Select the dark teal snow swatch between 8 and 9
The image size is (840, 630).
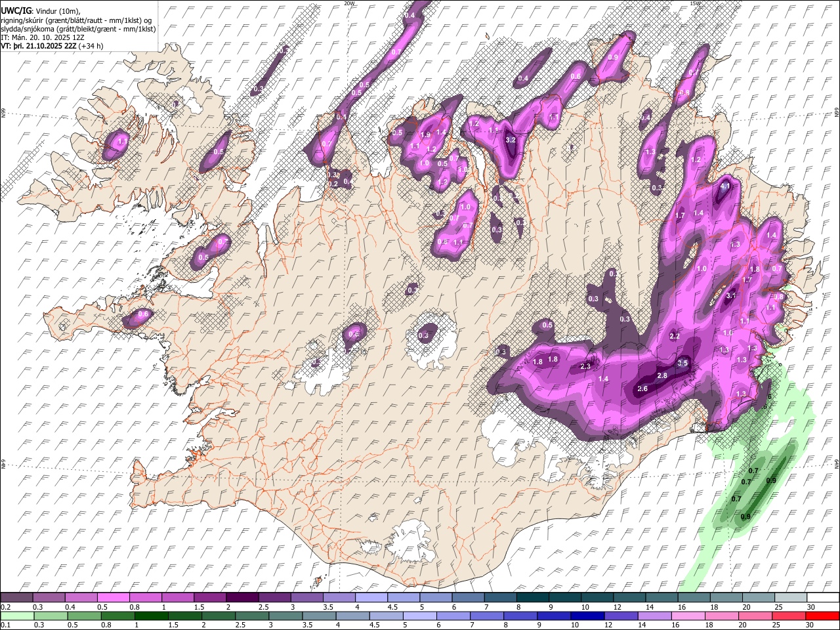click(x=533, y=598)
